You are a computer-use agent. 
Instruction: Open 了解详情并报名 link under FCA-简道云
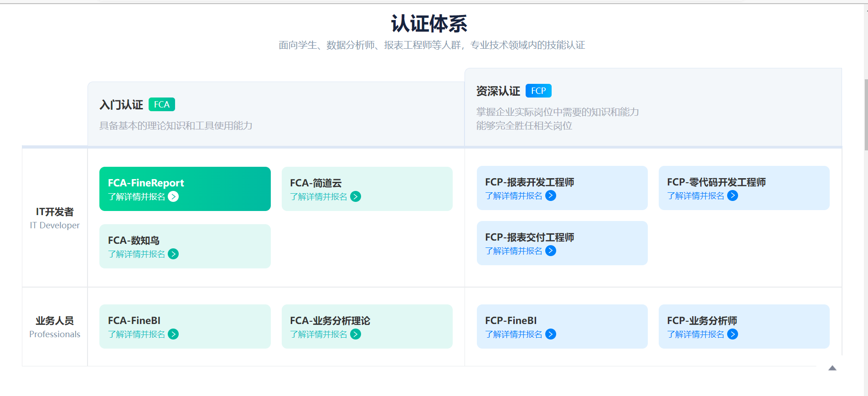click(x=319, y=196)
